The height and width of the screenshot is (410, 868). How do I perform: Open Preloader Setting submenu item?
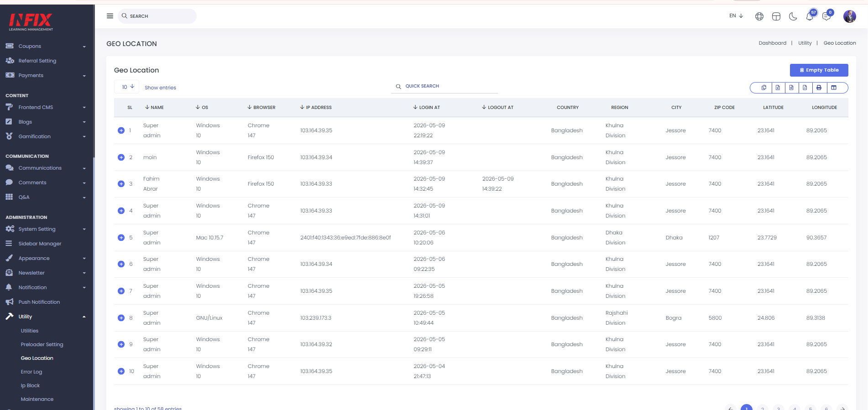(42, 344)
